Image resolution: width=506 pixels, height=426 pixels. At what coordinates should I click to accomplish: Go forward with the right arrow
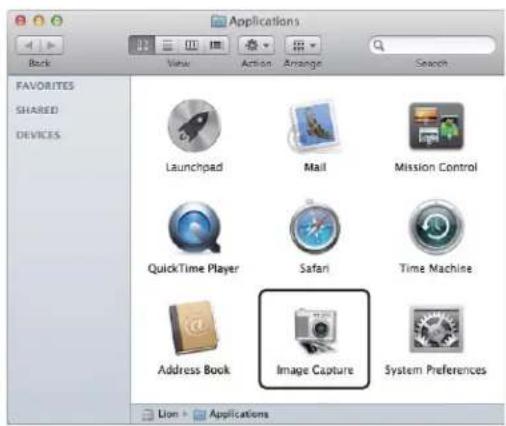[51, 45]
